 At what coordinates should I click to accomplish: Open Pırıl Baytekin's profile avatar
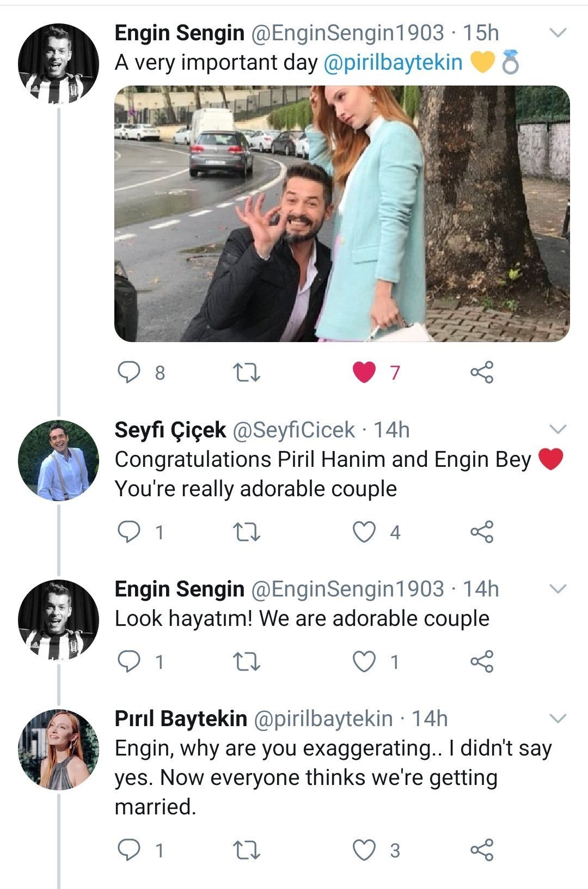pos(59,750)
